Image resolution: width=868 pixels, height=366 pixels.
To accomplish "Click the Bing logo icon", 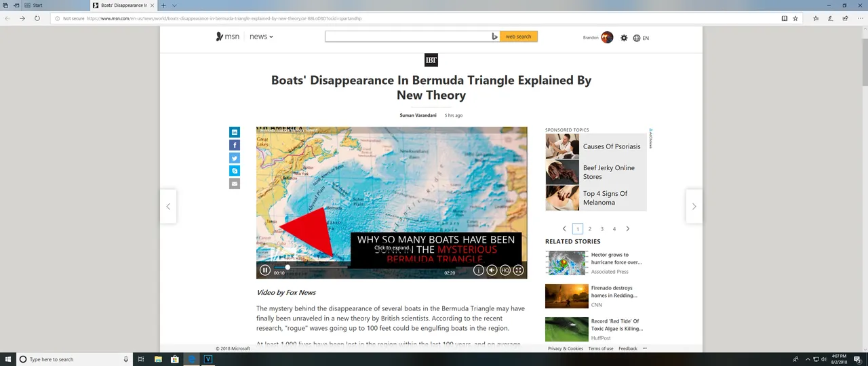I will pos(495,37).
